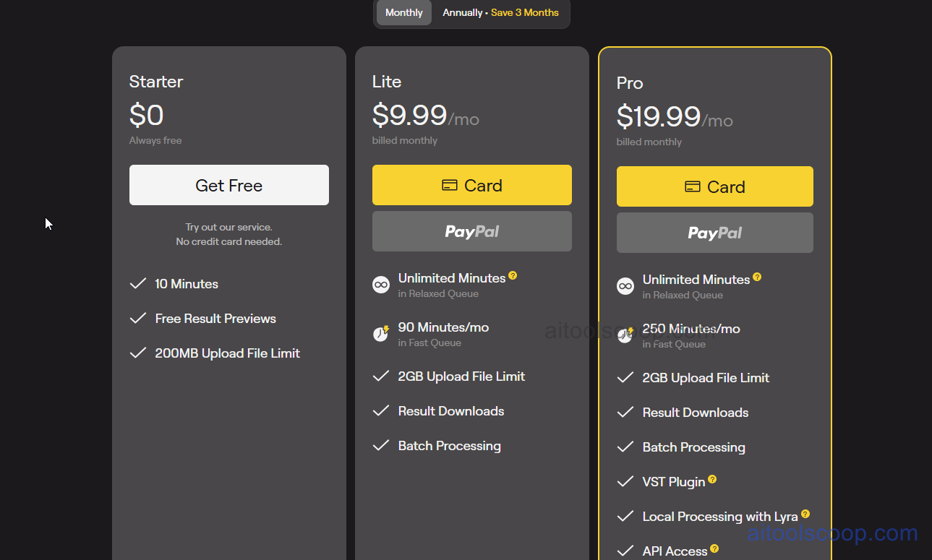The width and height of the screenshot is (932, 560).
Task: Pay for Lite plan by Card
Action: [472, 185]
